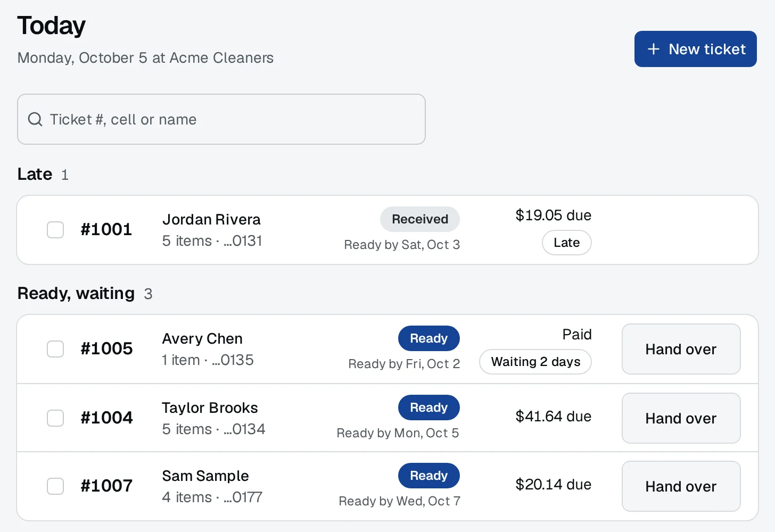The image size is (775, 532).
Task: Click the search magnifier icon
Action: pyautogui.click(x=35, y=119)
